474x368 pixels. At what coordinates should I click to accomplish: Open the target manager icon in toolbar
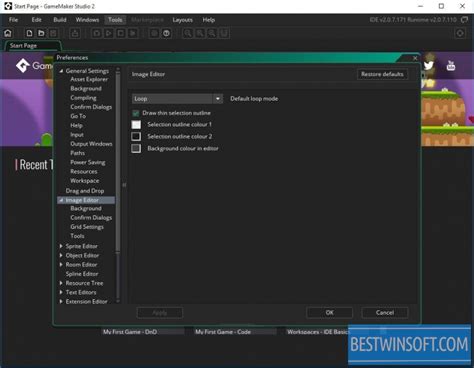pyautogui.click(x=460, y=33)
